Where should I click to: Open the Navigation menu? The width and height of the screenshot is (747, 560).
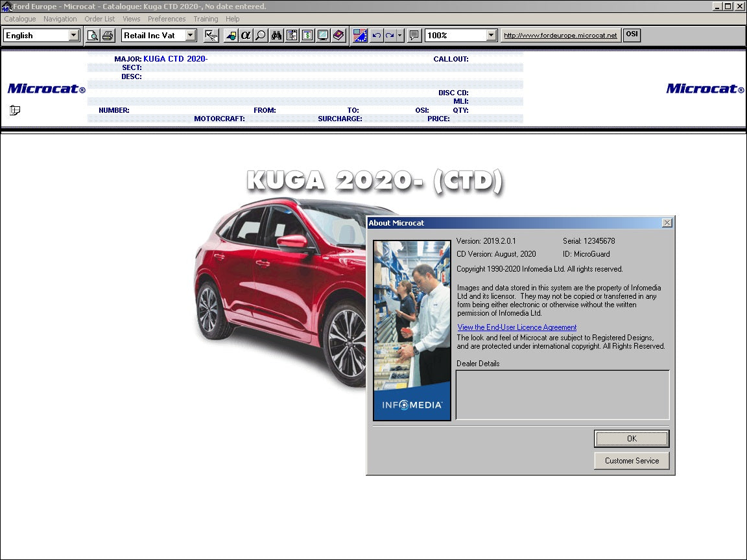coord(60,19)
